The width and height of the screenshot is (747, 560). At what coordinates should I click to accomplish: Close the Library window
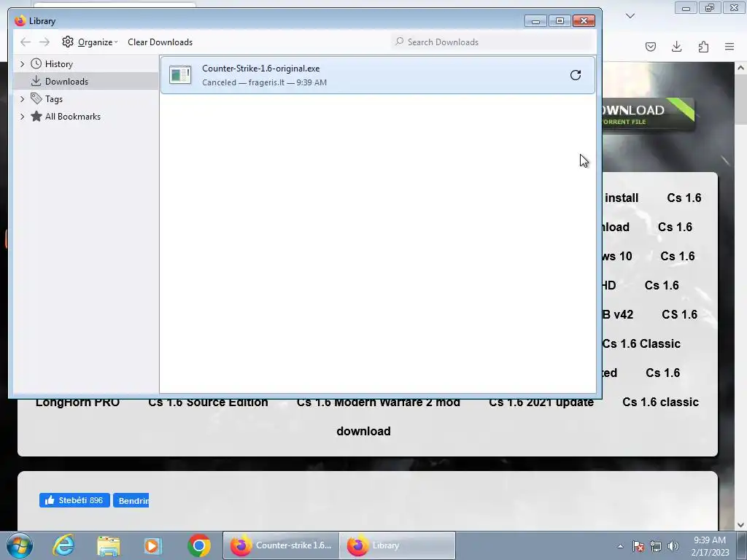[584, 21]
